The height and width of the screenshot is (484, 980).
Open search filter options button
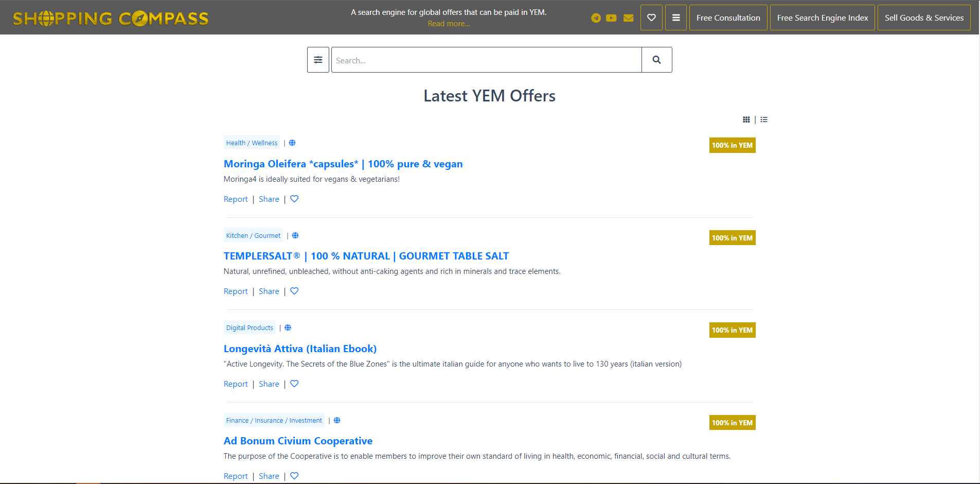tap(318, 60)
